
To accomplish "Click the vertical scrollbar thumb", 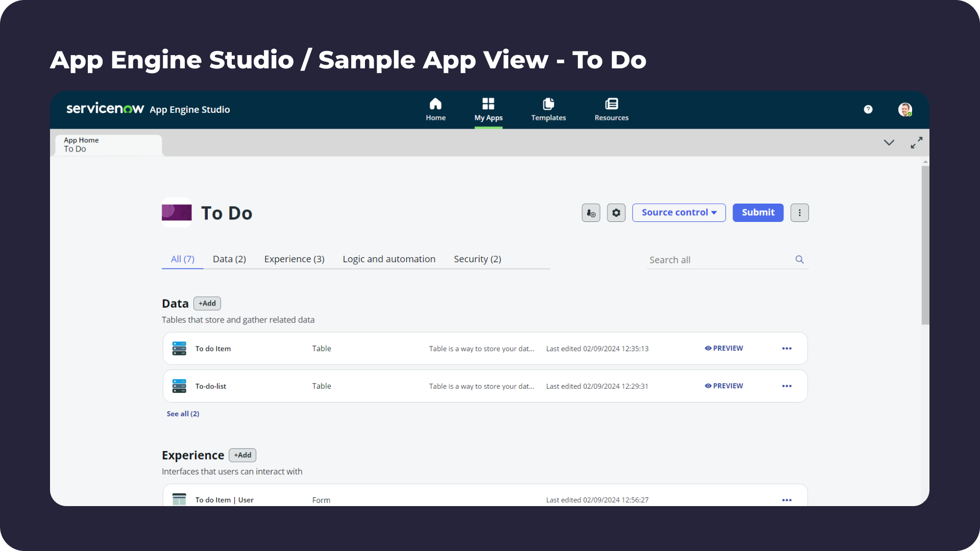I will click(x=925, y=245).
